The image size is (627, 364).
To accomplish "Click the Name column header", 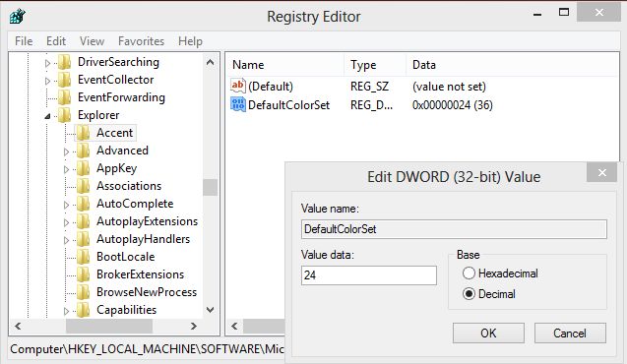I will point(285,65).
